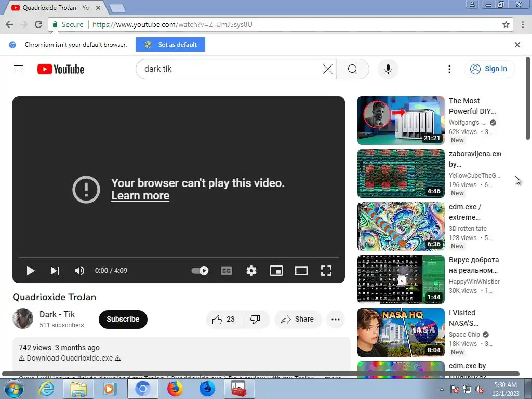Enter full screen mode

click(x=326, y=270)
